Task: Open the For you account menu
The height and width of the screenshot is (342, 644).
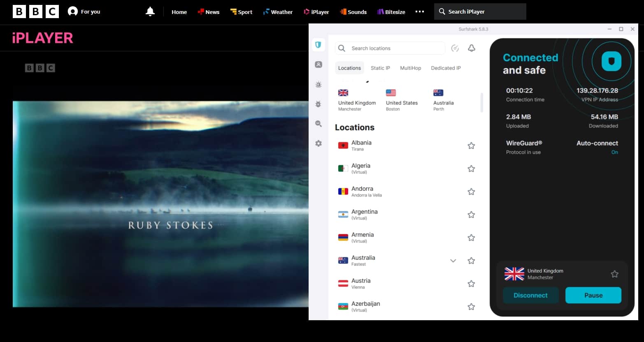Action: pyautogui.click(x=84, y=12)
